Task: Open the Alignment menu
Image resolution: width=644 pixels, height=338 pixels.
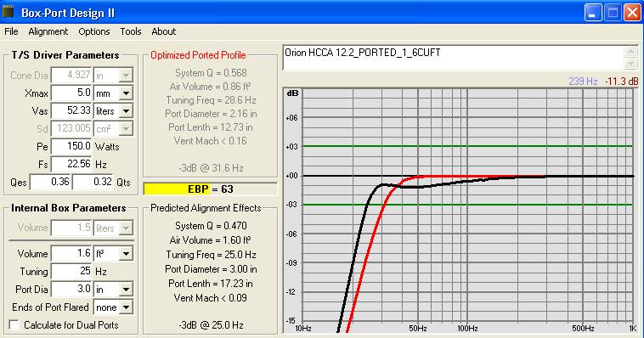Action: click(x=48, y=31)
